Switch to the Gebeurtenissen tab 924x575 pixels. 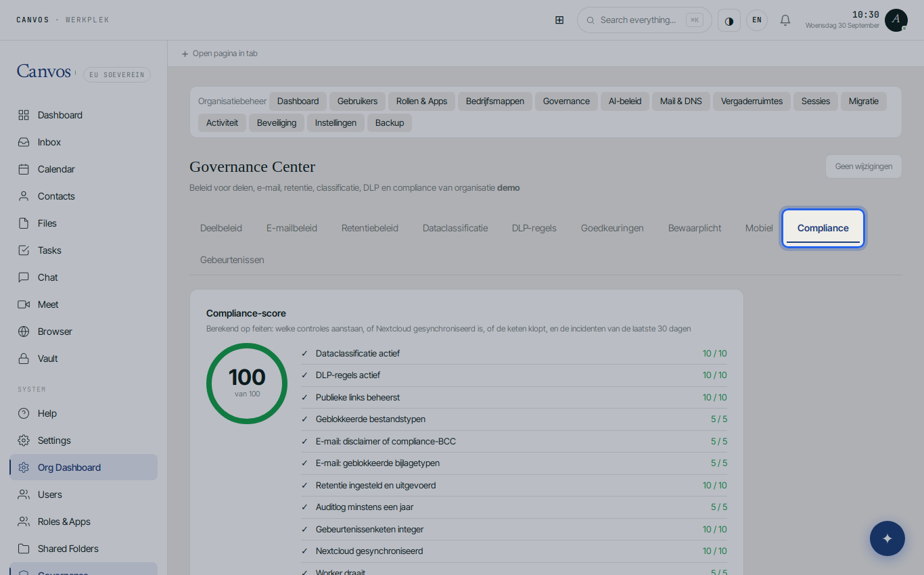(x=232, y=260)
